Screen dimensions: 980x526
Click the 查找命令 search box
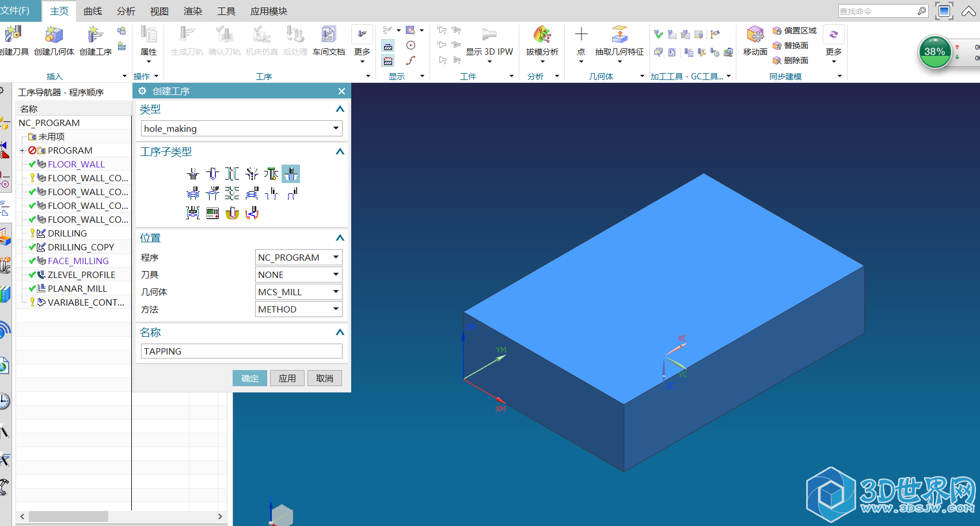point(883,11)
